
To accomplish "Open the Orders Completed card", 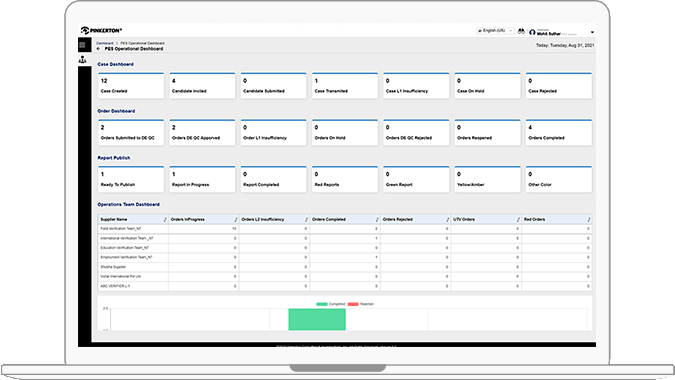I will (558, 133).
